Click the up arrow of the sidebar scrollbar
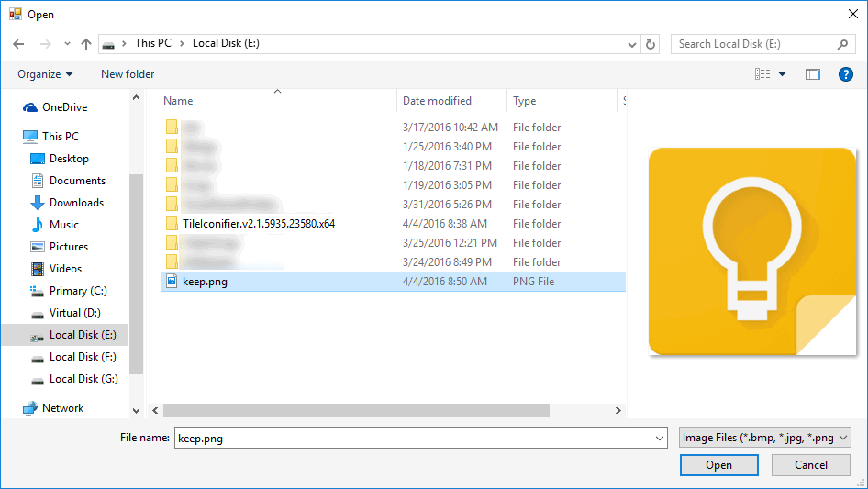Viewport: 868px width, 489px height. (x=136, y=97)
